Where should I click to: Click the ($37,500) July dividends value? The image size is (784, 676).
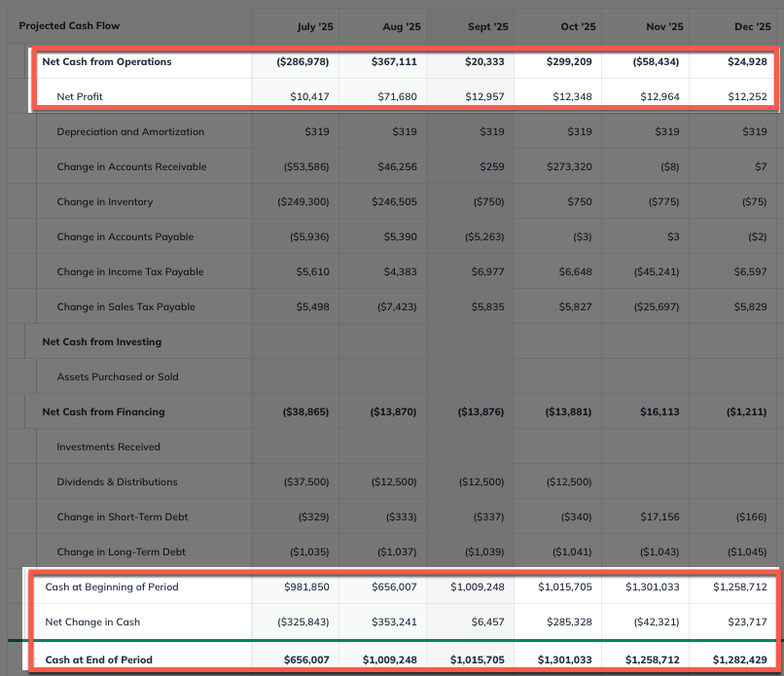point(306,481)
